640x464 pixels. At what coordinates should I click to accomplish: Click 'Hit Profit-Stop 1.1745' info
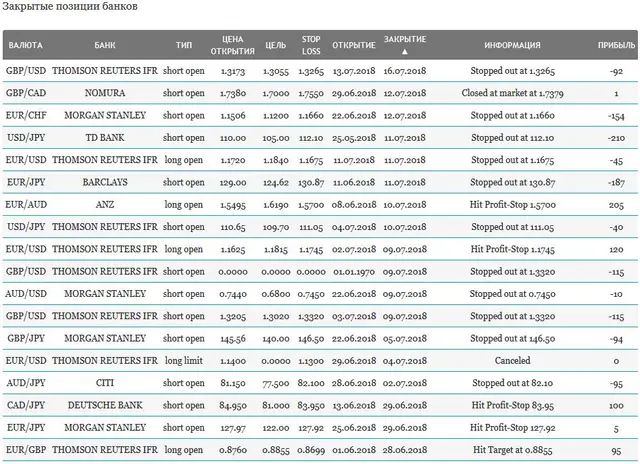512,249
